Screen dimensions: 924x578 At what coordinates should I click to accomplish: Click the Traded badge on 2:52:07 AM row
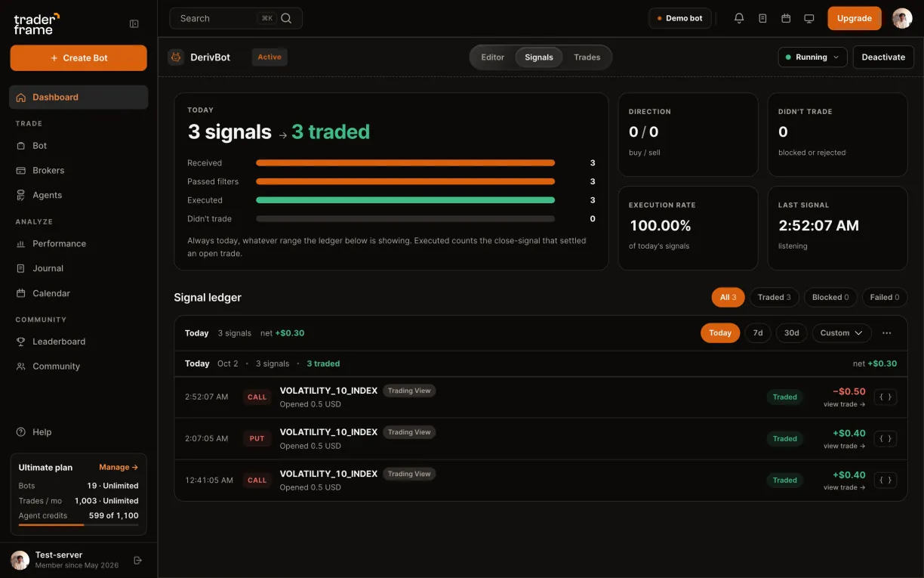785,397
